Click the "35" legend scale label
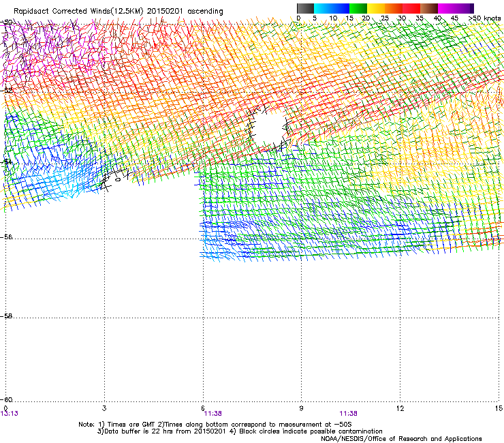This screenshot has height=443, width=504. pyautogui.click(x=420, y=18)
